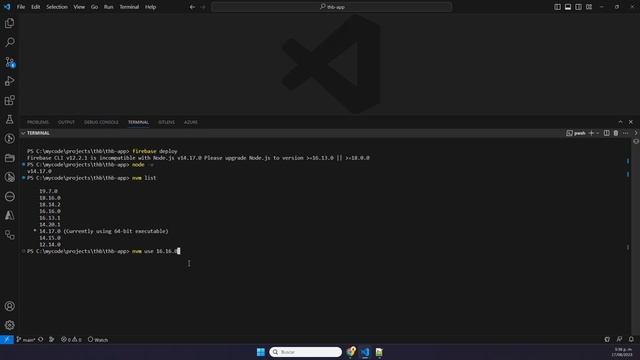This screenshot has width=640, height=360.
Task: Open the Edit menu
Action: [x=36, y=7]
